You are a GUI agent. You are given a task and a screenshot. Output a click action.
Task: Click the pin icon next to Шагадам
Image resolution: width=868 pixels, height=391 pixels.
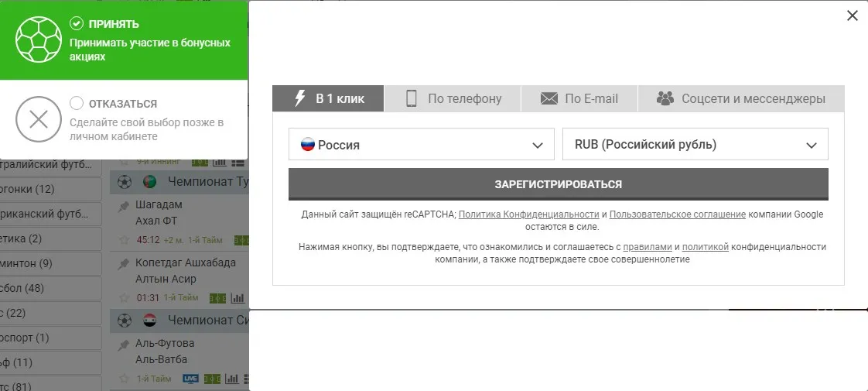click(x=124, y=207)
